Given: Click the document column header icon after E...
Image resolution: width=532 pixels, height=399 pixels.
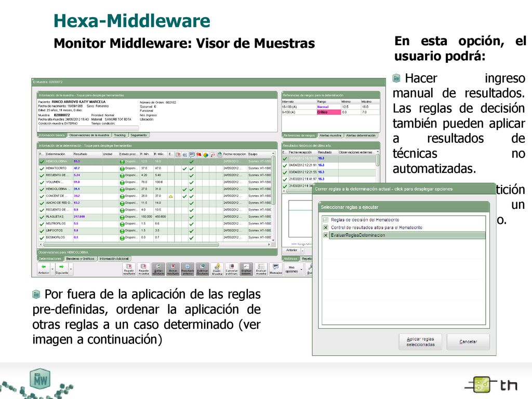Looking at the screenshot, I should (x=178, y=155).
